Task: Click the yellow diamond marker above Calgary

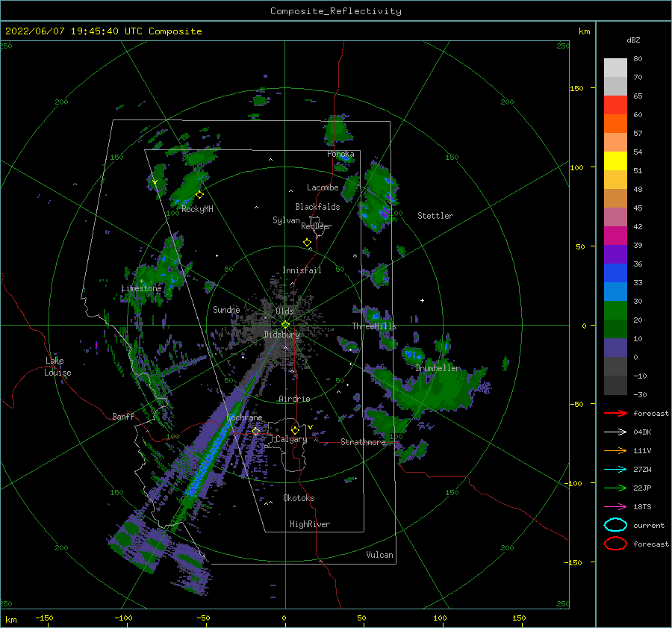Action: coord(295,430)
